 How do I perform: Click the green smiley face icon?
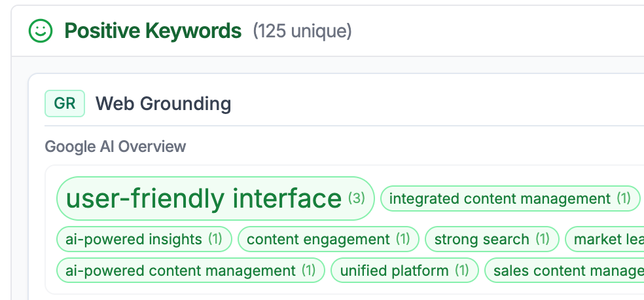click(x=41, y=31)
